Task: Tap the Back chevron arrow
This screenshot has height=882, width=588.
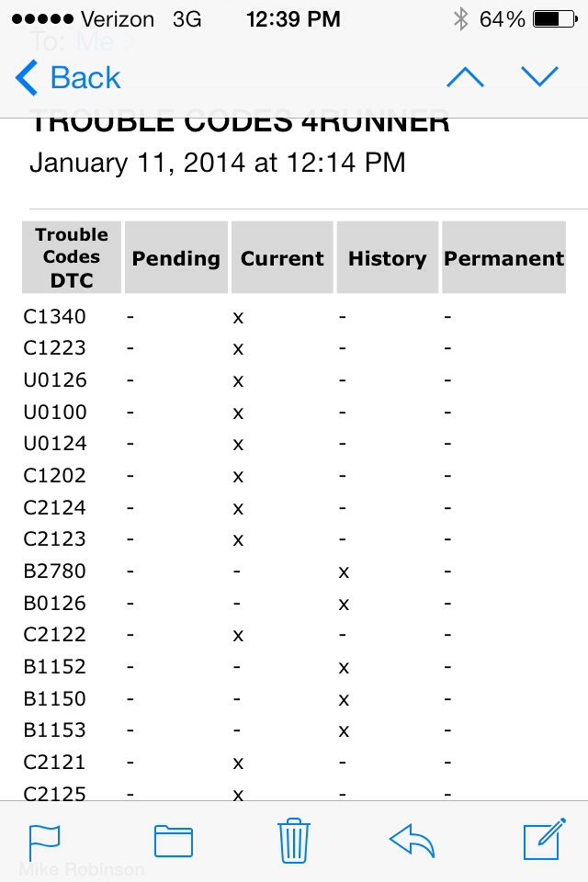Action: click(27, 77)
